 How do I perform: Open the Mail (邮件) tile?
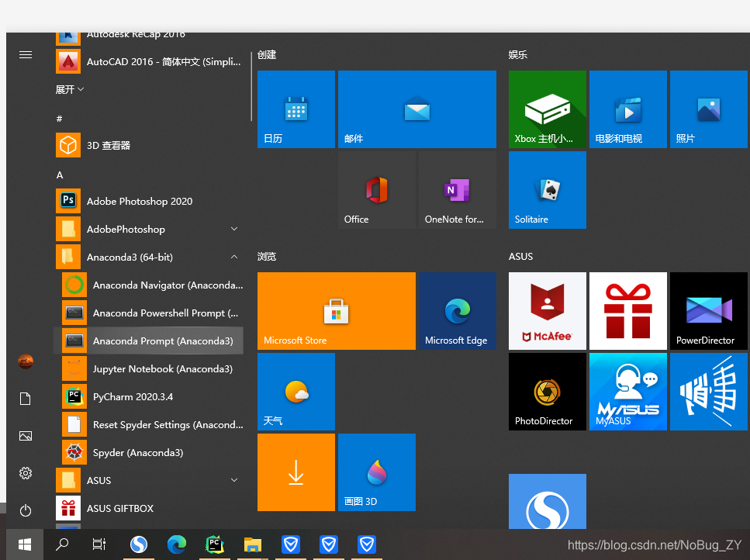417,109
